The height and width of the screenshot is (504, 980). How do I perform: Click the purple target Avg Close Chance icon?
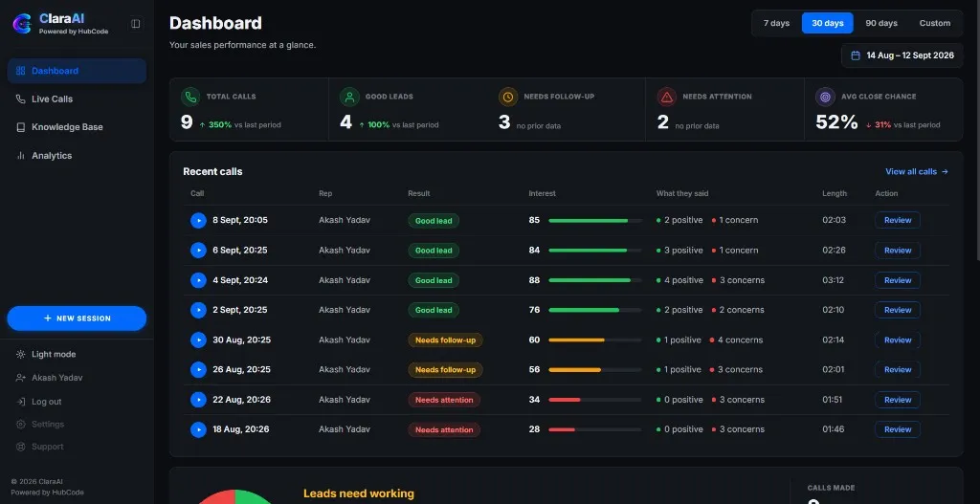point(826,97)
